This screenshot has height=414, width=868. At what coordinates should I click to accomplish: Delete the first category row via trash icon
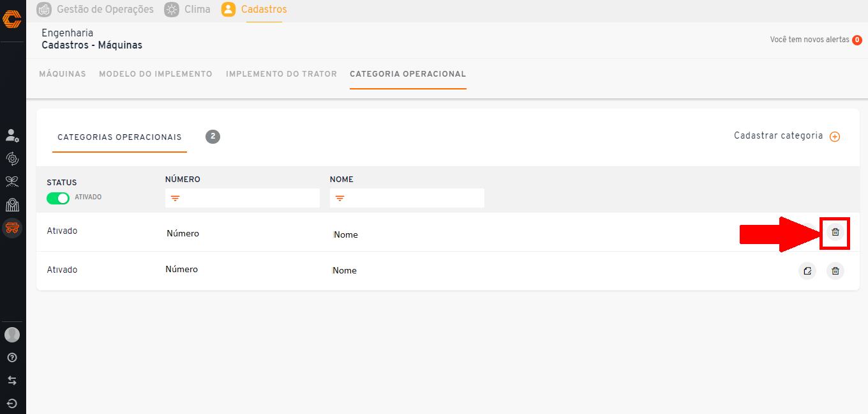835,232
